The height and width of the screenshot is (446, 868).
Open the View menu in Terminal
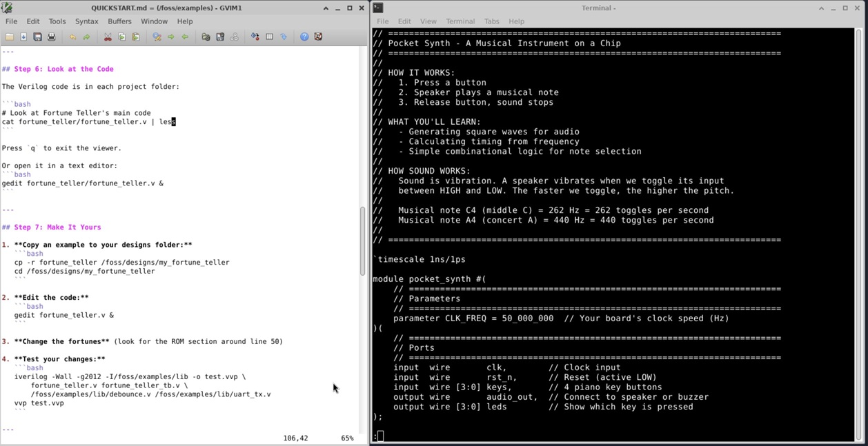(x=428, y=21)
